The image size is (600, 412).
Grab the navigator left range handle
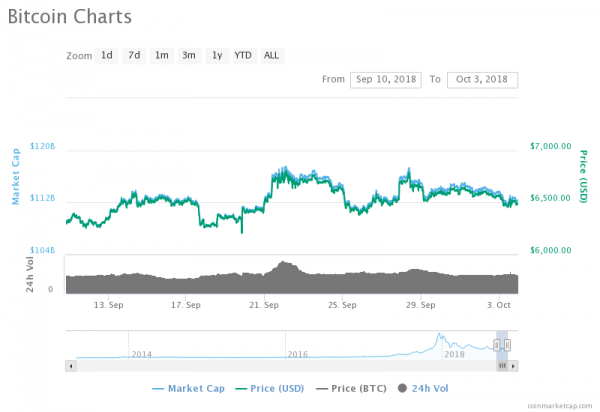click(x=497, y=345)
